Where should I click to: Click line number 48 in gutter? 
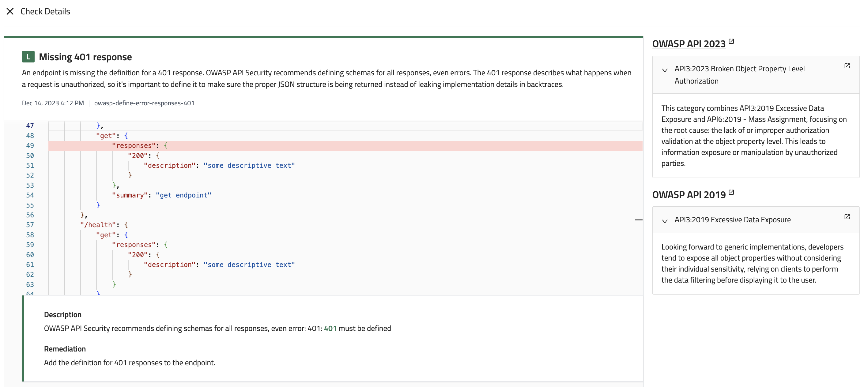coord(30,136)
